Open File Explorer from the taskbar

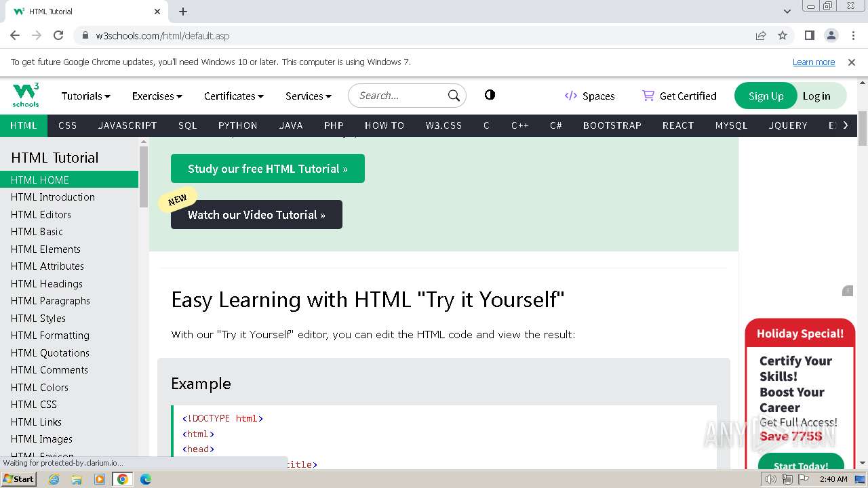click(77, 479)
